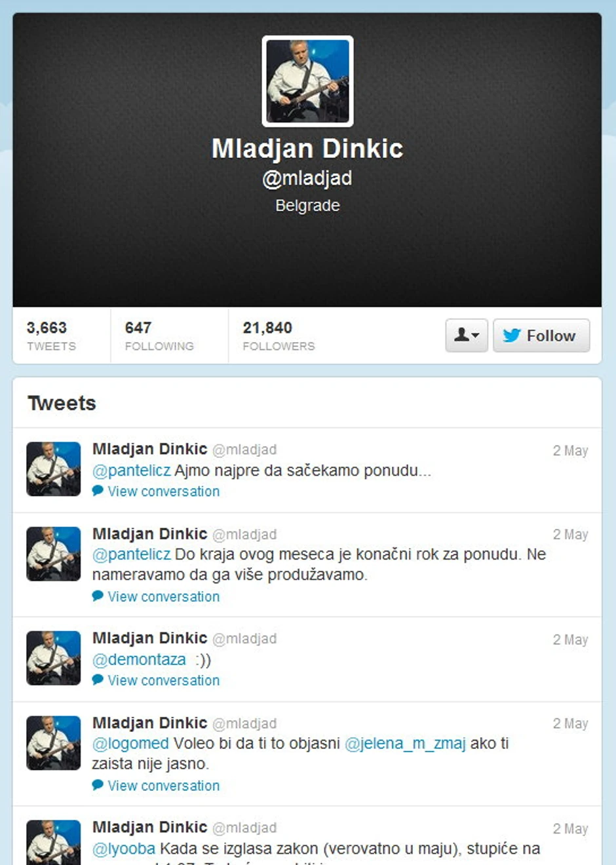
Task: View the 3,663 tweets count
Action: point(51,336)
